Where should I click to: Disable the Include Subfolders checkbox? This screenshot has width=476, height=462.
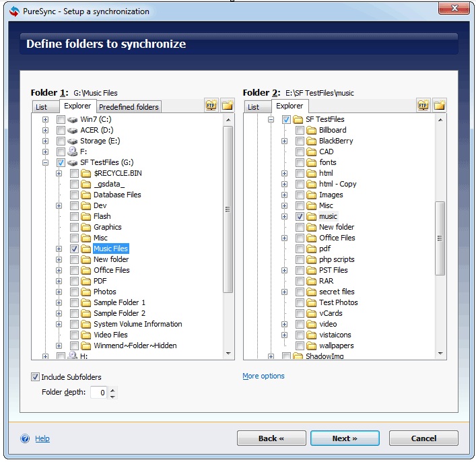[x=35, y=377]
